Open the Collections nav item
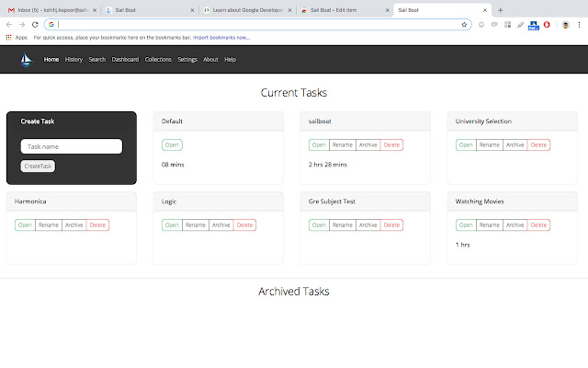Viewport: 588px width, 368px height. tap(158, 59)
